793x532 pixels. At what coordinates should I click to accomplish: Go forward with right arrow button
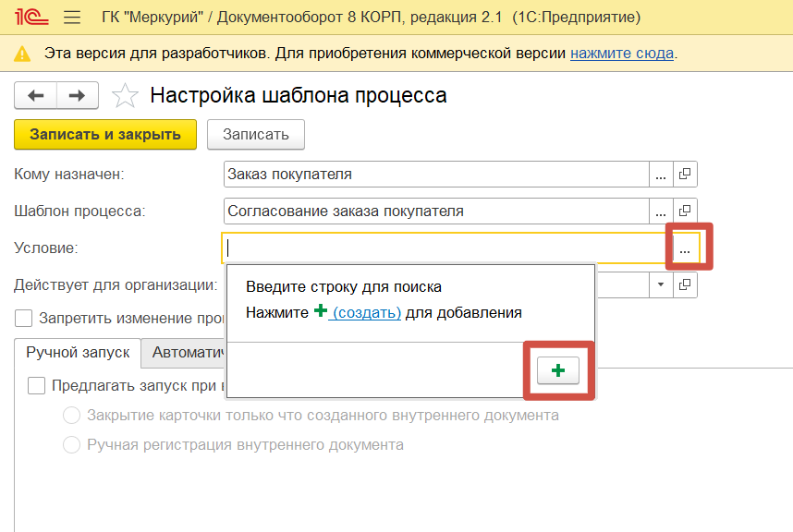click(78, 95)
